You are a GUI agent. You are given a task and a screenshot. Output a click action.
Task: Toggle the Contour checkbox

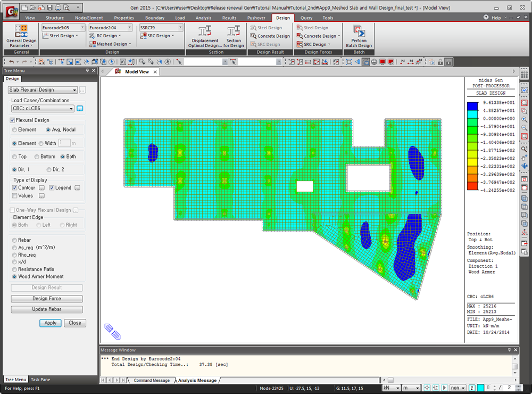pos(14,188)
